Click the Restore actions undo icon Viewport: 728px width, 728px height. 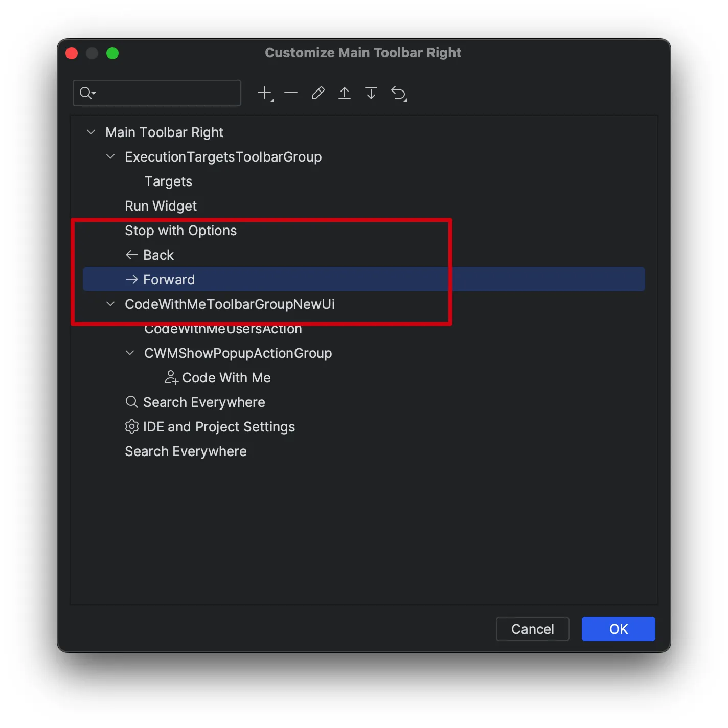[398, 93]
